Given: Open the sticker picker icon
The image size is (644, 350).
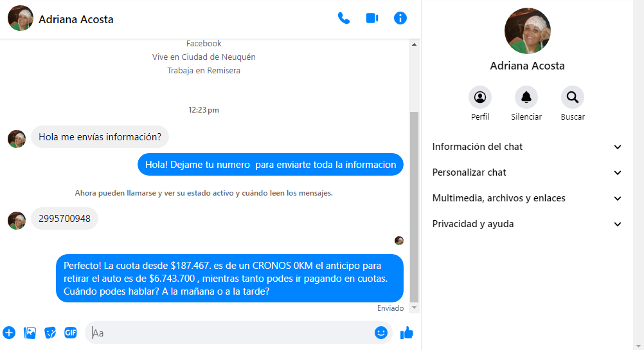Looking at the screenshot, I should click(50, 333).
